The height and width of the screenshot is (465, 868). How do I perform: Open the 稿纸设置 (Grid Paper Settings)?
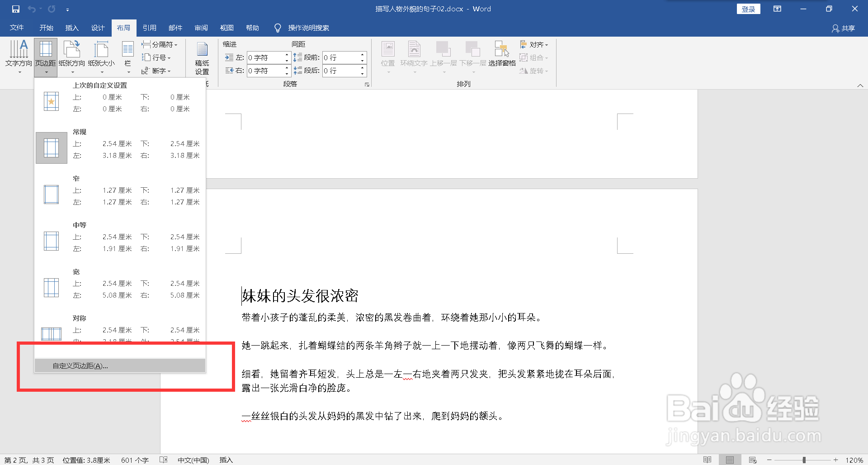coord(202,57)
